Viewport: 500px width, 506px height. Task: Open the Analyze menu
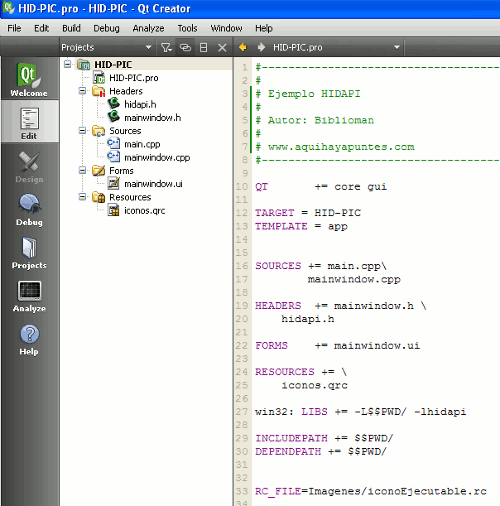pos(148,28)
